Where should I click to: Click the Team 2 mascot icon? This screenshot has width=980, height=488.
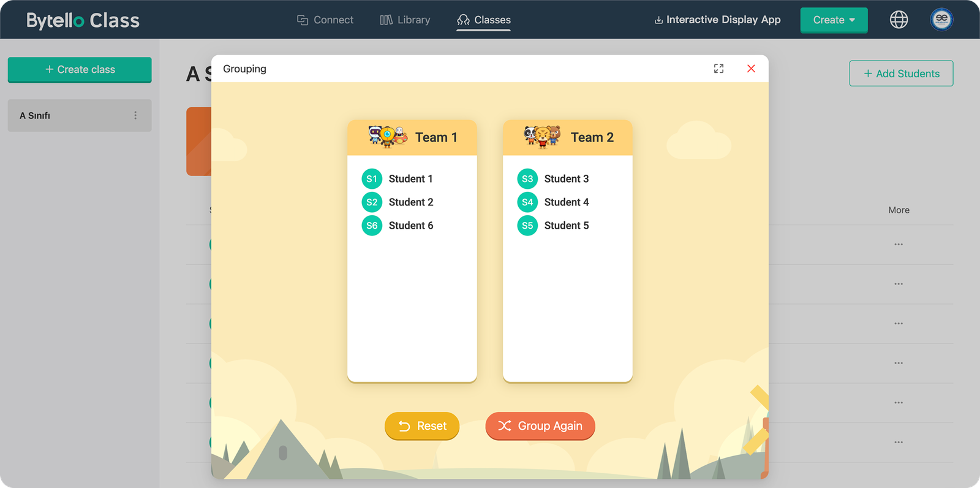point(542,136)
